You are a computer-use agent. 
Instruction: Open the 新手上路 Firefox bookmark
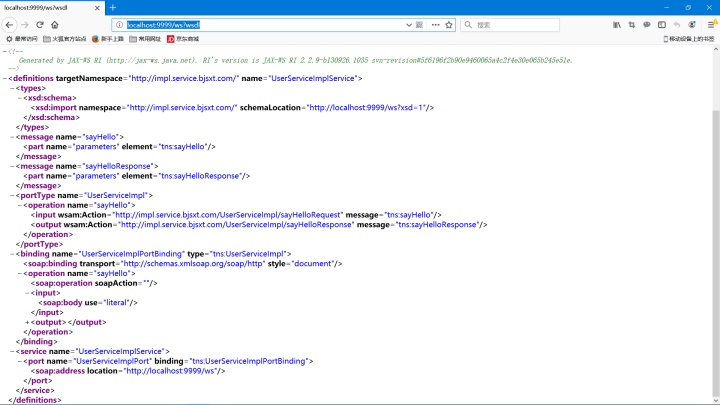click(108, 39)
